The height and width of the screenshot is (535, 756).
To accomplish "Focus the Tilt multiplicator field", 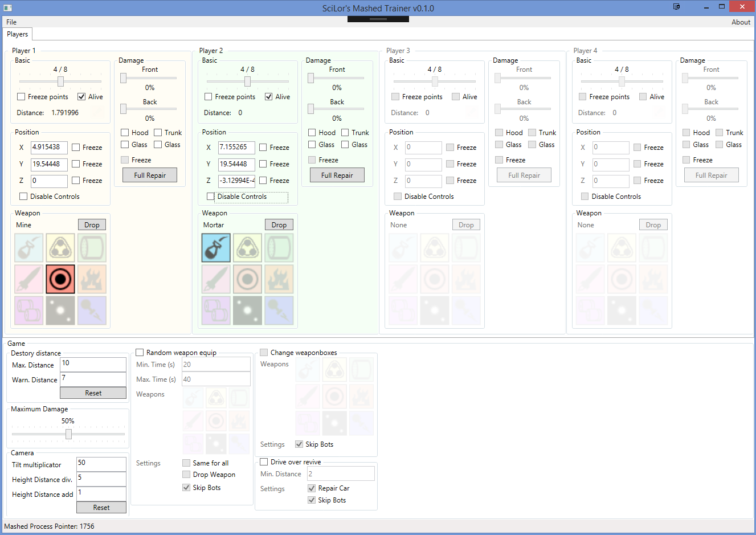I will coord(101,464).
